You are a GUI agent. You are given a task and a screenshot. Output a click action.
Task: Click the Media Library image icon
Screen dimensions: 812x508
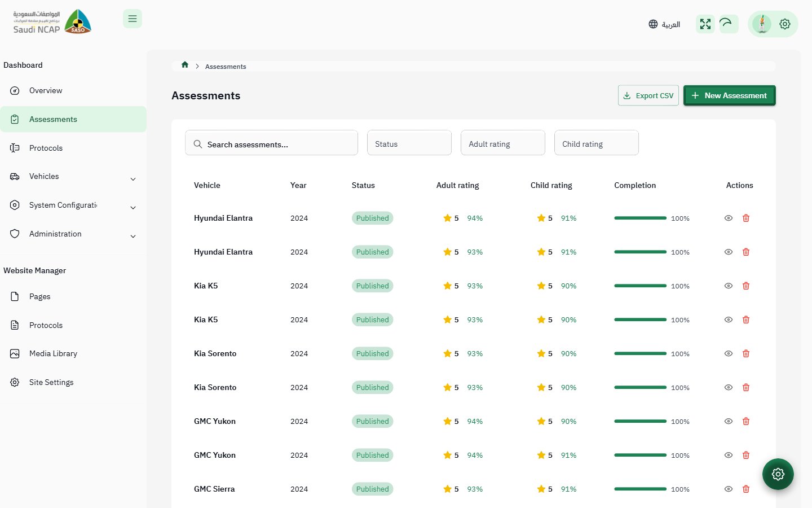15,353
